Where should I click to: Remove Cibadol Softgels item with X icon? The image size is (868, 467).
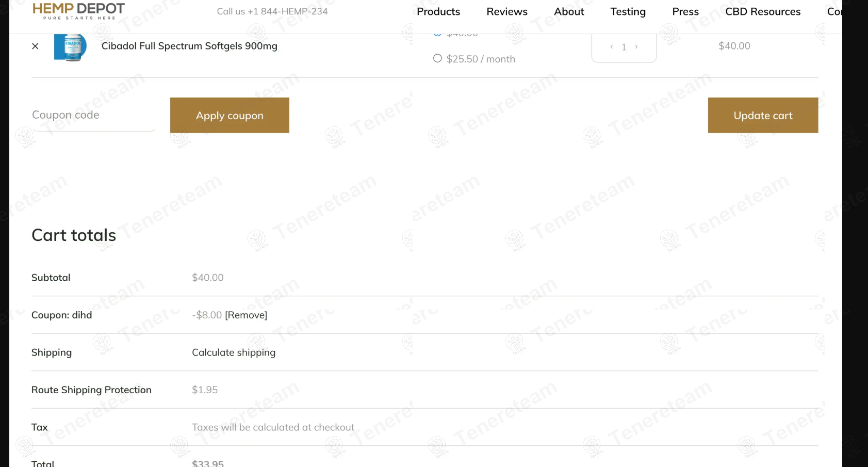(x=35, y=46)
